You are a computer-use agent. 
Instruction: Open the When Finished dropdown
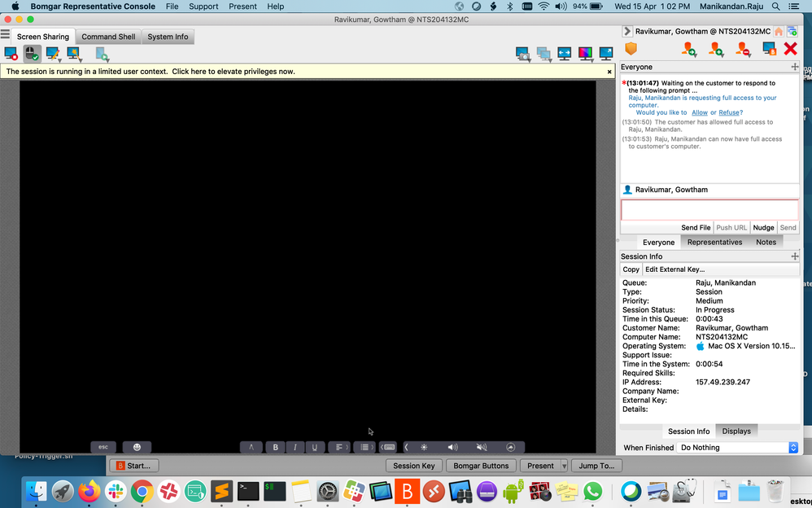point(737,448)
